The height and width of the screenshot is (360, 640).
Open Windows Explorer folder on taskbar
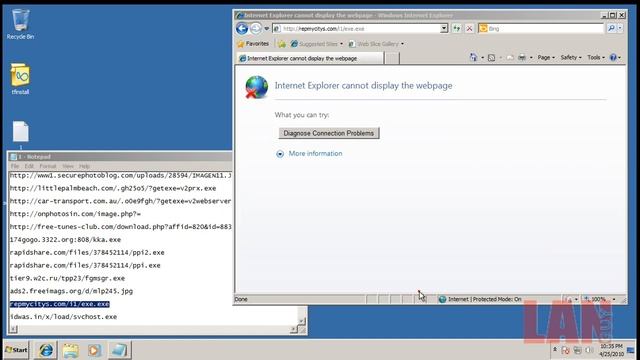(x=71, y=350)
